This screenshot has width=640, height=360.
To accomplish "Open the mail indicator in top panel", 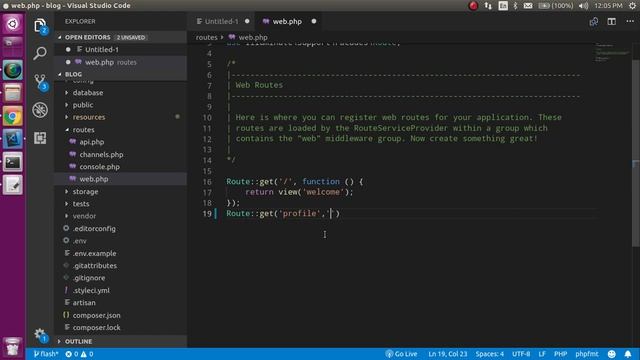I will point(528,6).
